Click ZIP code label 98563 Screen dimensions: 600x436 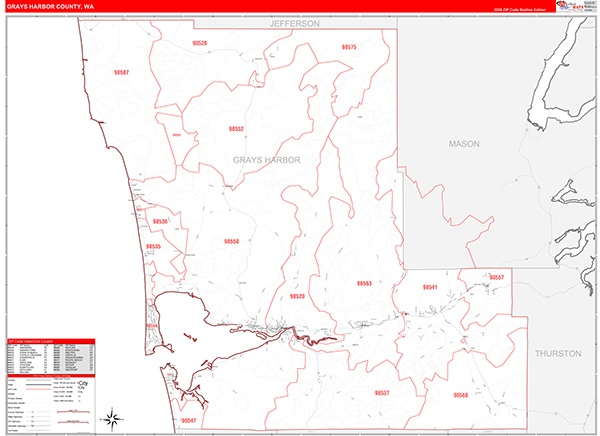[x=364, y=283]
